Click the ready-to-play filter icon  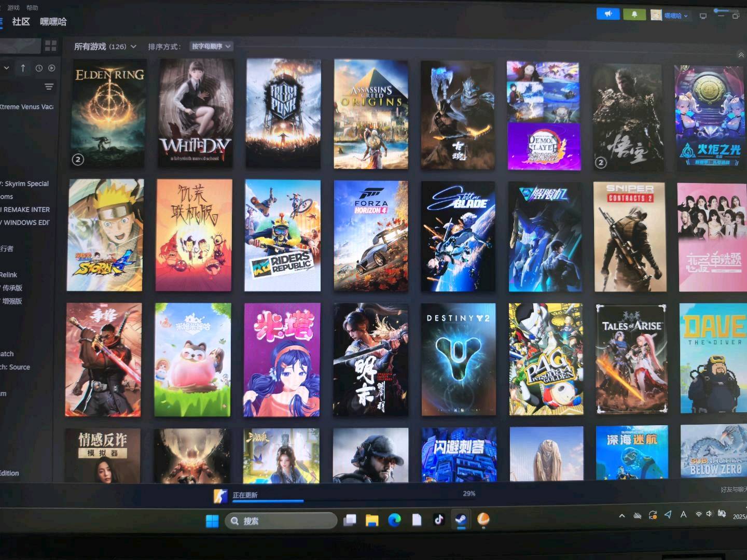[52, 68]
